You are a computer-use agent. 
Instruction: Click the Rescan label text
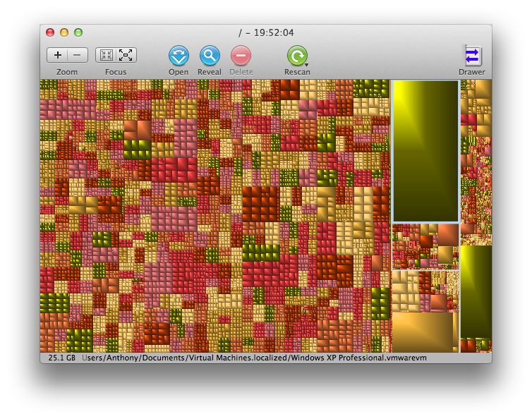click(297, 72)
